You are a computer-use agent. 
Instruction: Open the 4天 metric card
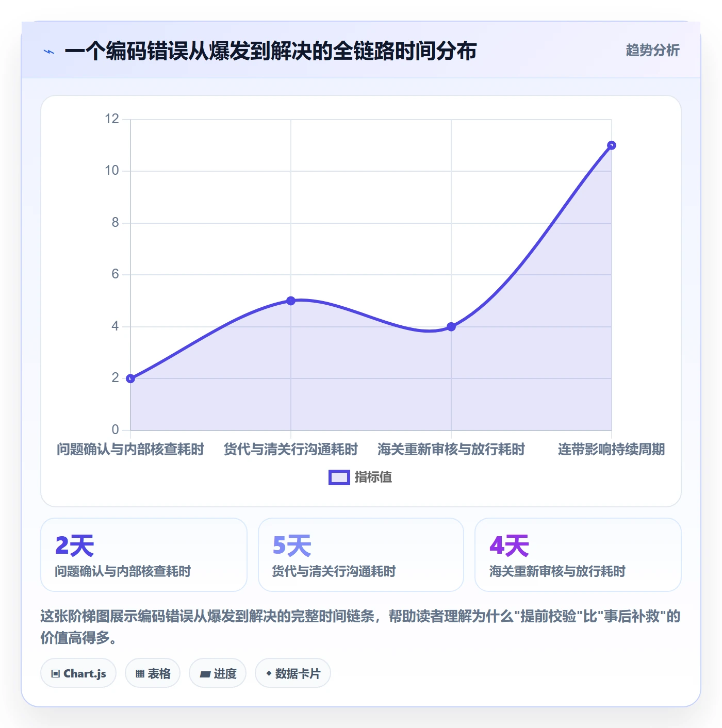(578, 555)
